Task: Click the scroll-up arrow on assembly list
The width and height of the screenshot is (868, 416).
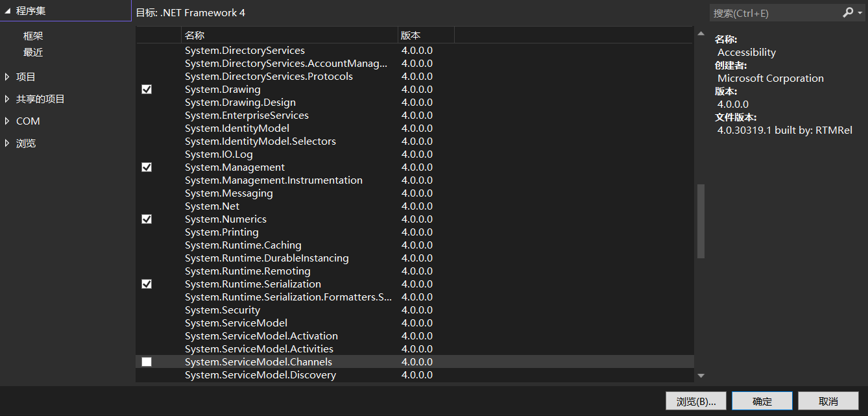Action: [x=701, y=33]
